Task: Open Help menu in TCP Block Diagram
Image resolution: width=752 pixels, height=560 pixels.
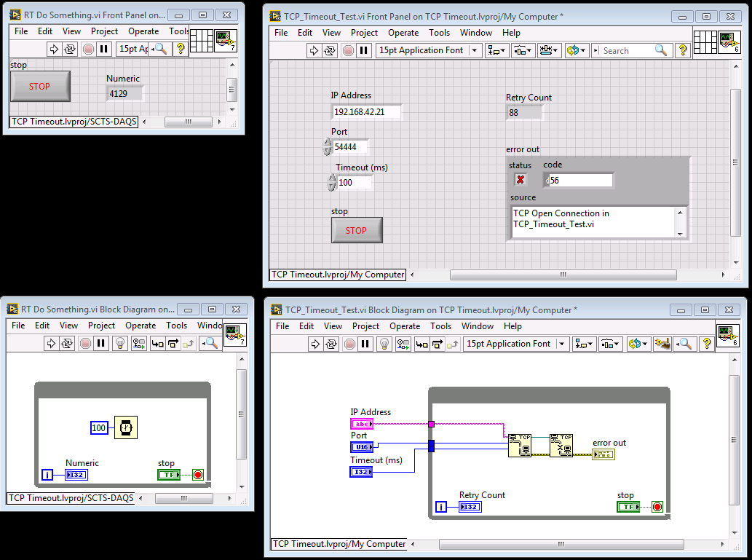Action: click(512, 326)
